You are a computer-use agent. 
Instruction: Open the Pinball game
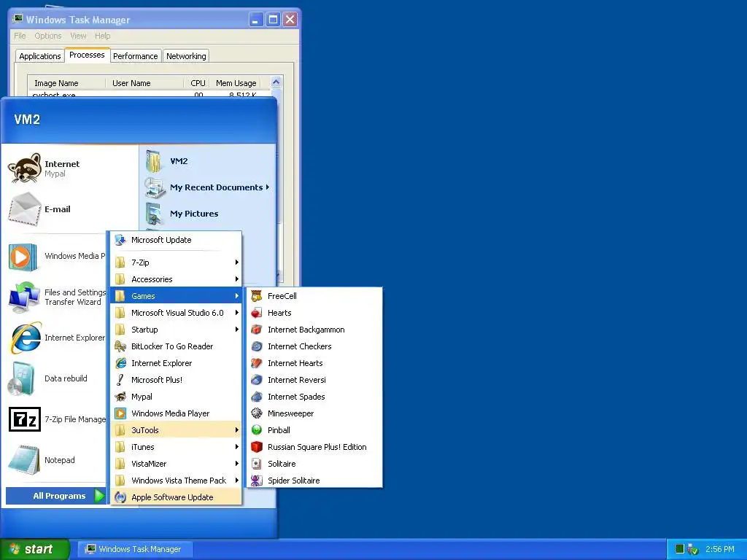click(x=314, y=430)
